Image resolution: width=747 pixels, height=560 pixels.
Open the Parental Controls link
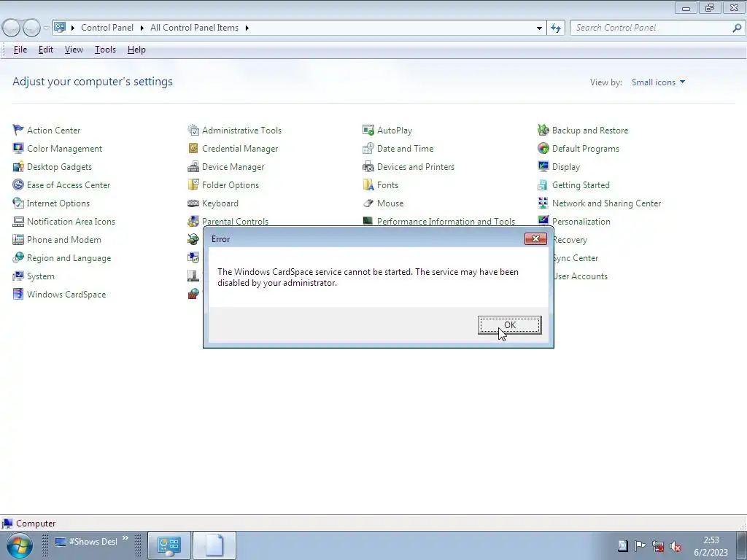[235, 222]
